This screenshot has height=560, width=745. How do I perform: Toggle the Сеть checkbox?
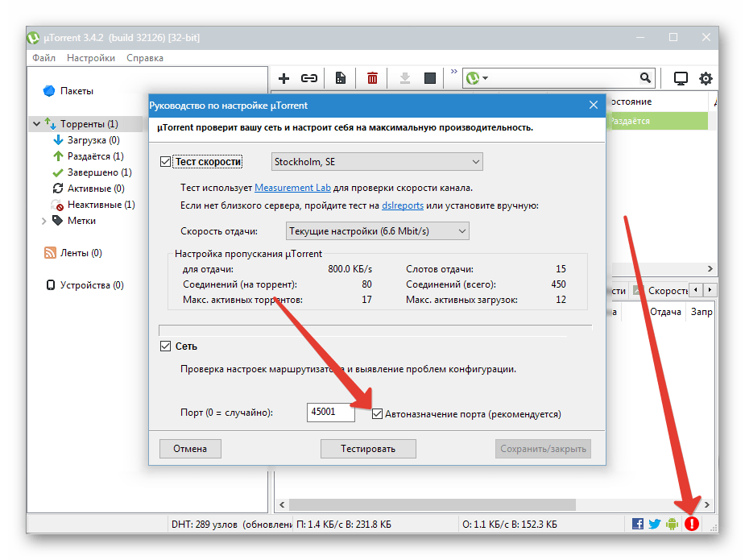tap(165, 346)
